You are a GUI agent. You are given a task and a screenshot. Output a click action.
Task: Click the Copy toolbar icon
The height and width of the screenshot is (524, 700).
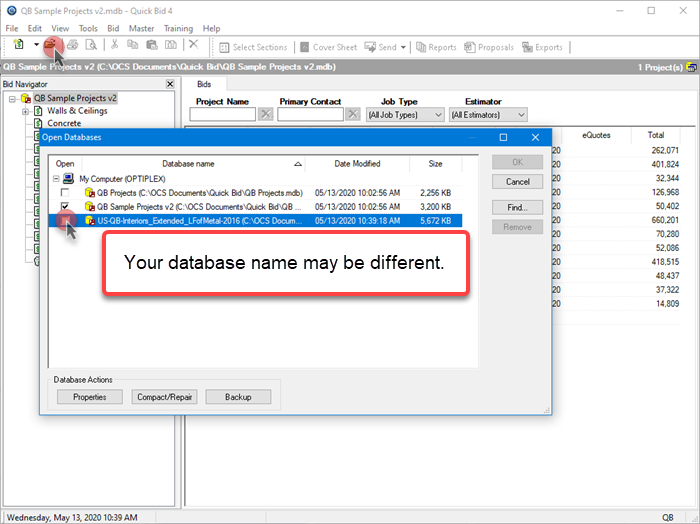coord(133,44)
